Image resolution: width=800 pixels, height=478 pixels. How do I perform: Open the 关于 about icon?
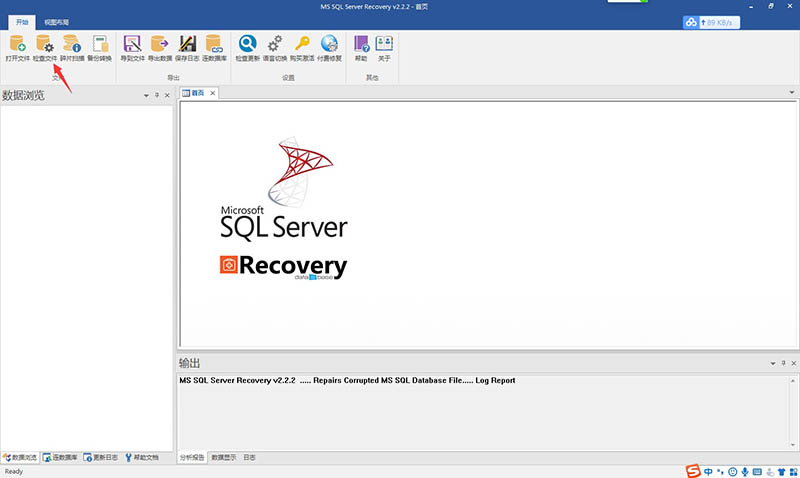click(x=384, y=48)
